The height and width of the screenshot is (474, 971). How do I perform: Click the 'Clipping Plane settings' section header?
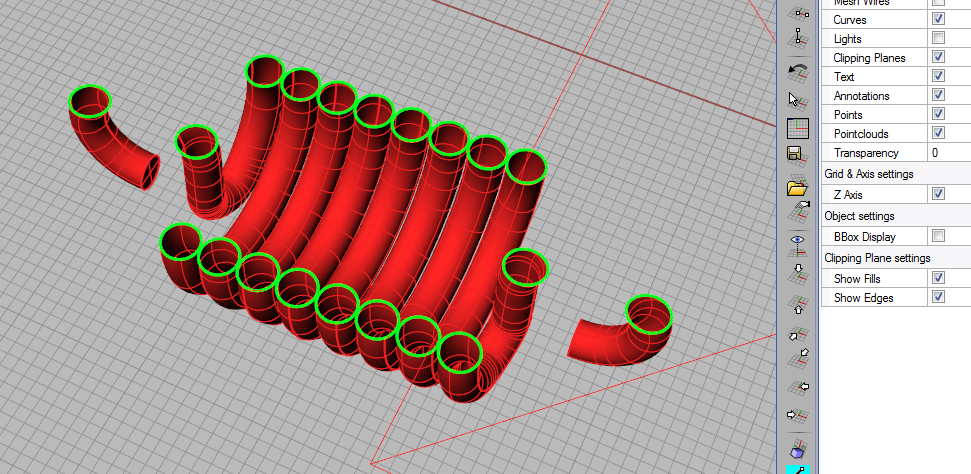(877, 258)
